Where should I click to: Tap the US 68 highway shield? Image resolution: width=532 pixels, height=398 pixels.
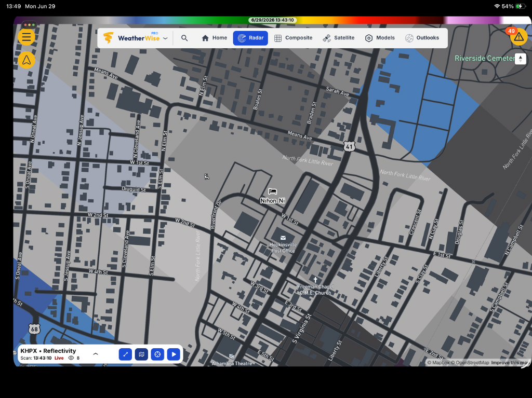pos(34,328)
